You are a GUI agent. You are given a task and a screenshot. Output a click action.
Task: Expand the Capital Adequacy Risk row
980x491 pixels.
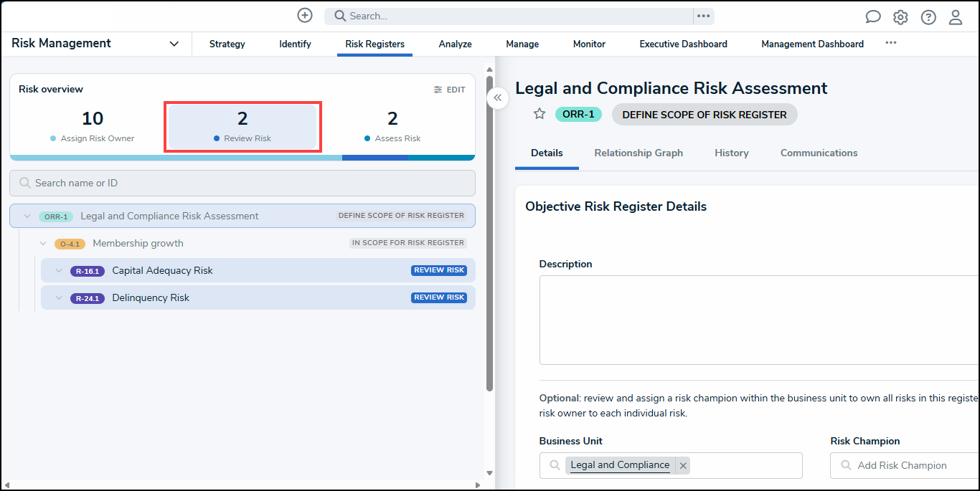coord(59,271)
